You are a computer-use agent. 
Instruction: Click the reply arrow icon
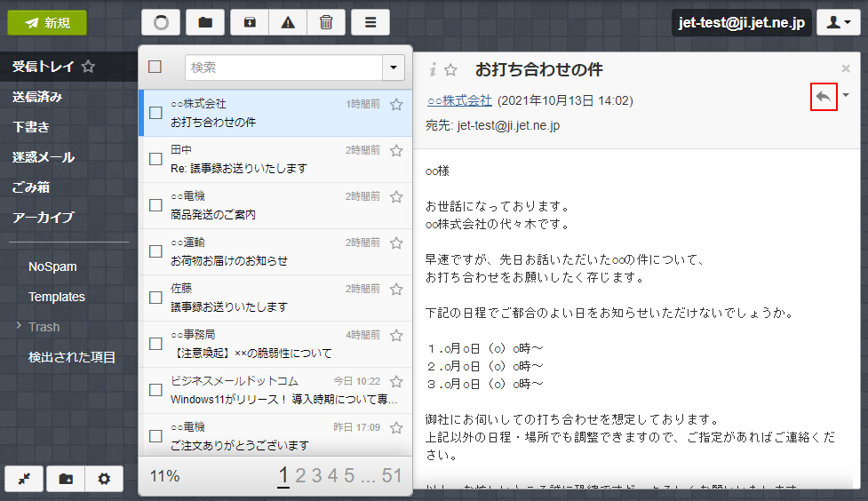click(824, 96)
